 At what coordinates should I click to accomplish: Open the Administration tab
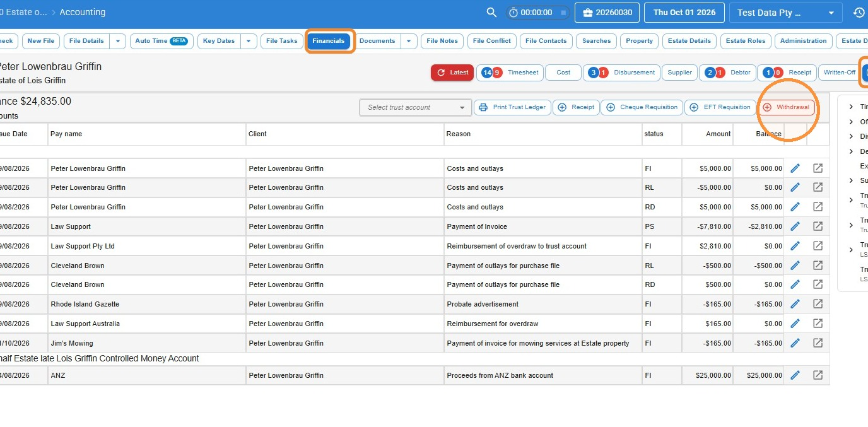pos(803,41)
